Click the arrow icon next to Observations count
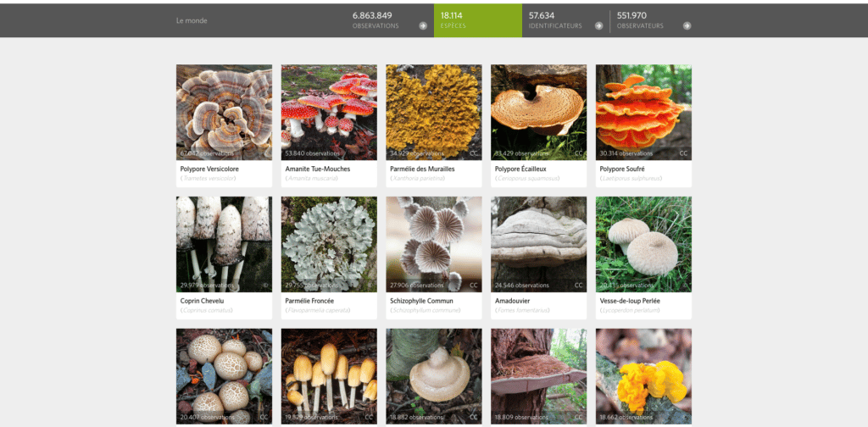868x427 pixels. (x=423, y=25)
